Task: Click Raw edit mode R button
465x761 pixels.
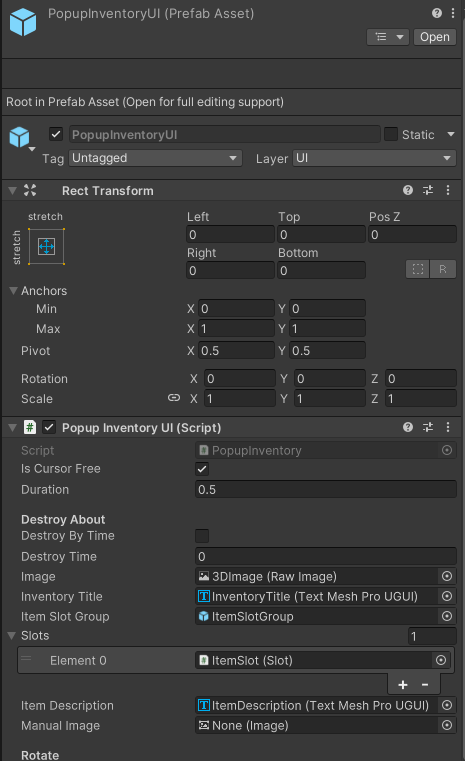Action: [x=443, y=269]
